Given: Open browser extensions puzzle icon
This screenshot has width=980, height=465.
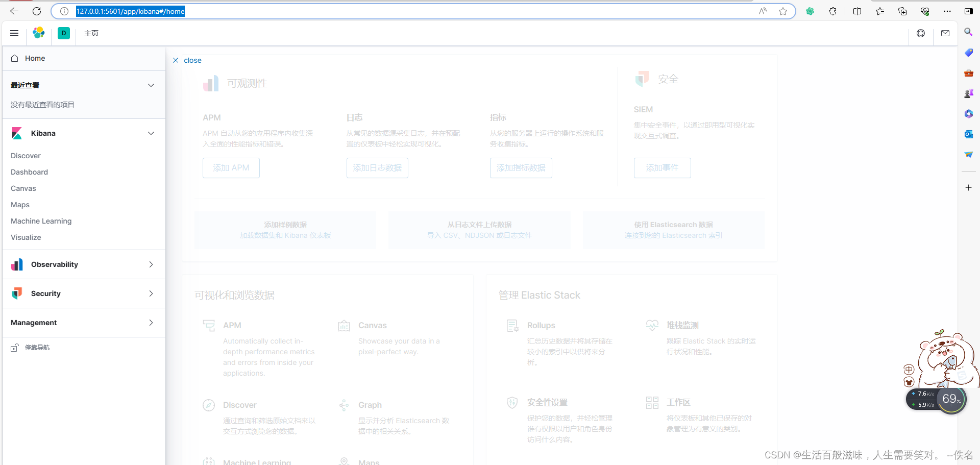Looking at the screenshot, I should (x=832, y=11).
